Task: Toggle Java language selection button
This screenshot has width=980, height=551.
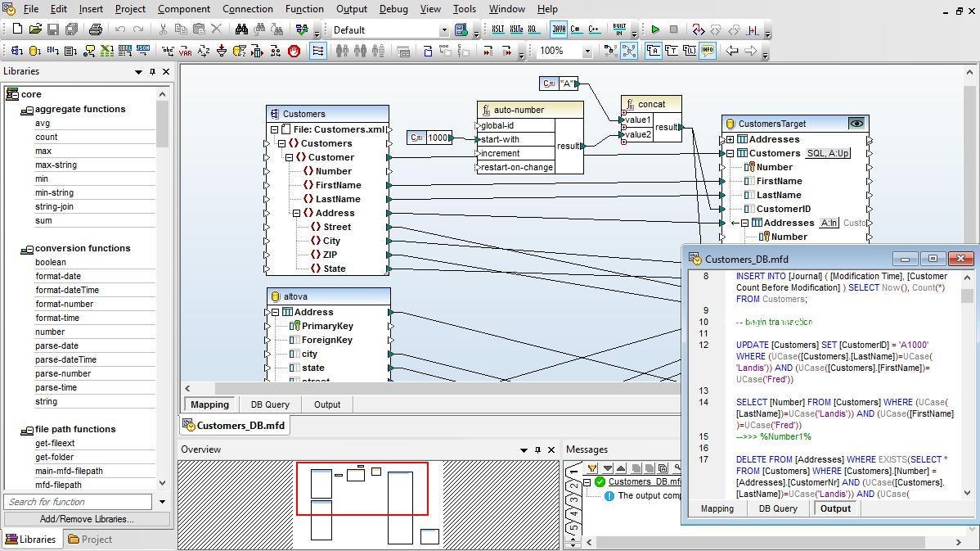Action: (x=558, y=29)
